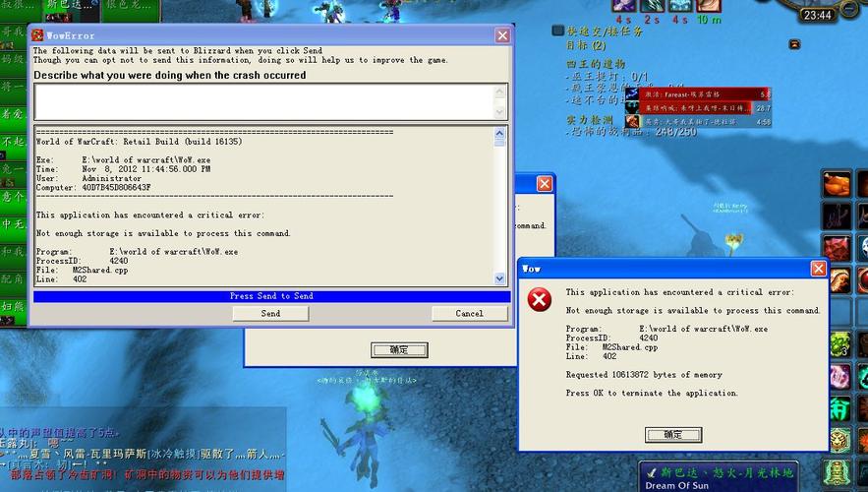Click the description box scroll-up arrow
The image size is (868, 492).
500,92
